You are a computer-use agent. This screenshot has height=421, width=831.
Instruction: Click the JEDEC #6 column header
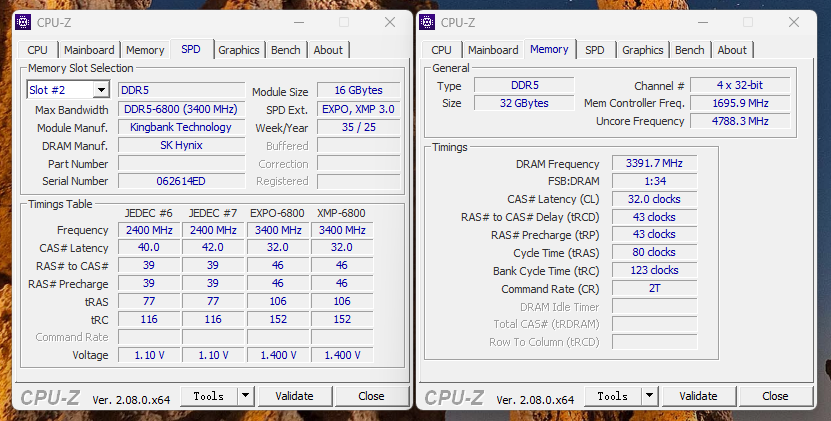coord(148,213)
